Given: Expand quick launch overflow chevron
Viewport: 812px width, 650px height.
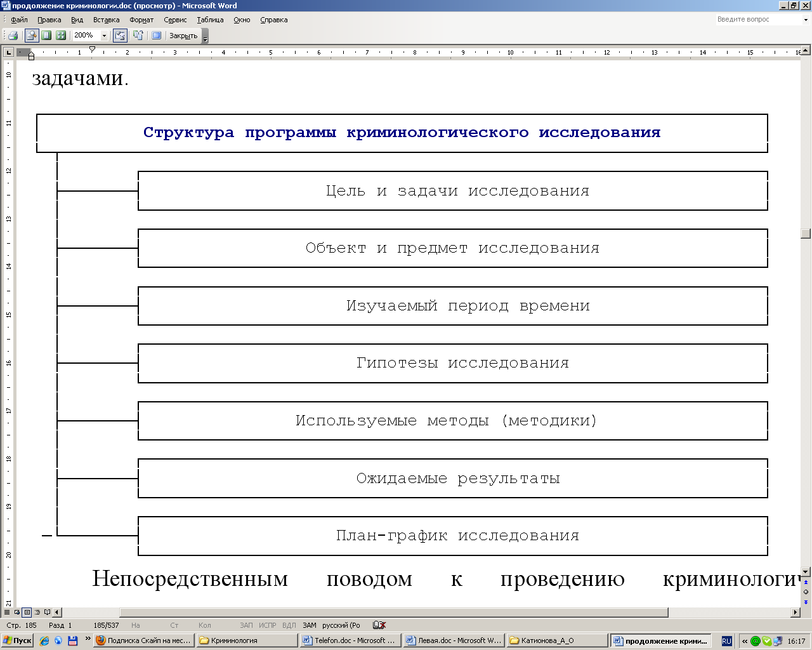Looking at the screenshot, I should coord(88,639).
